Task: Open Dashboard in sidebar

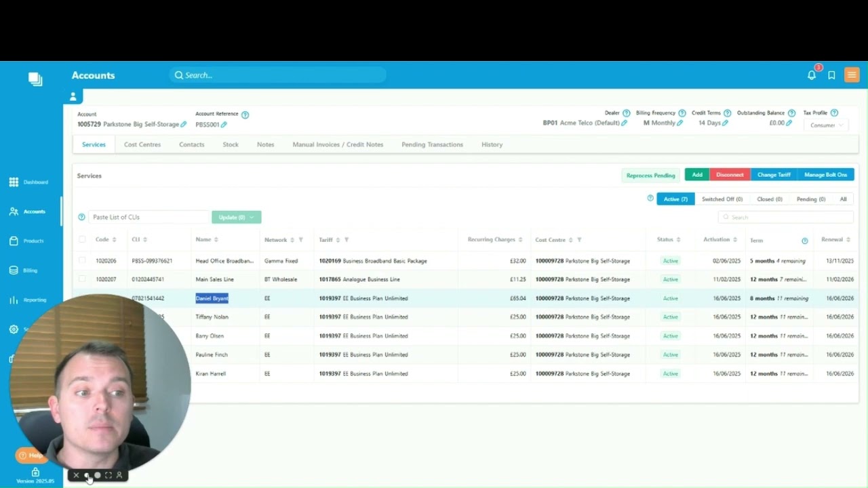Action: [28, 182]
